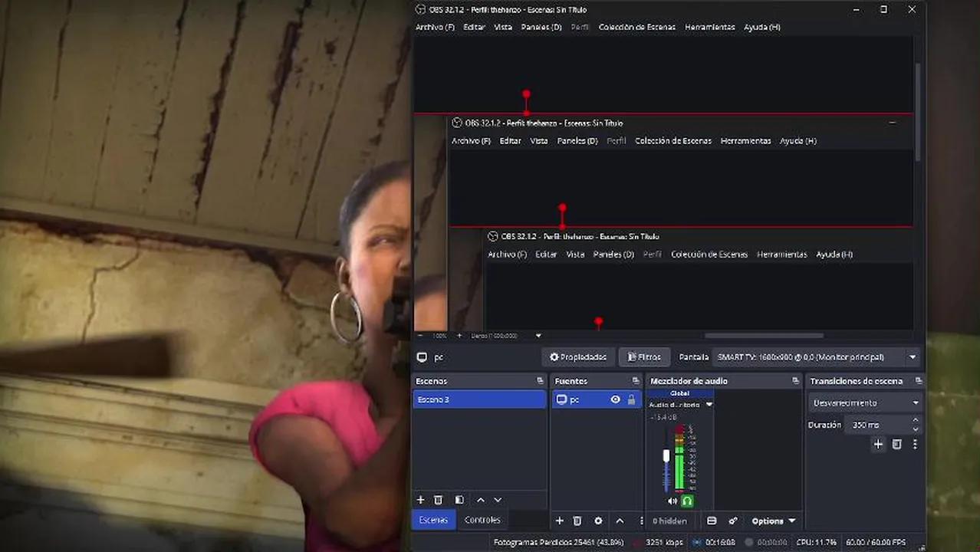Toggle audio monitoring headphone icon

[x=687, y=501]
